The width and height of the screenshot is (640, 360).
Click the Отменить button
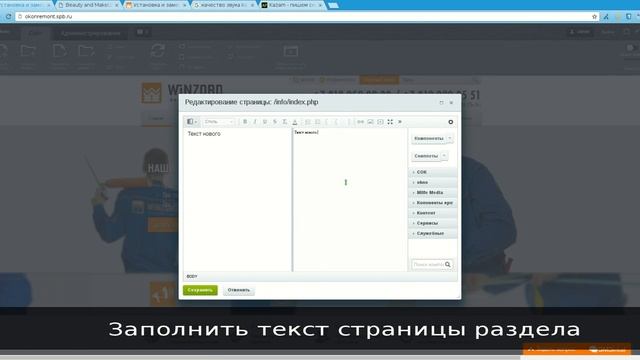tap(239, 290)
